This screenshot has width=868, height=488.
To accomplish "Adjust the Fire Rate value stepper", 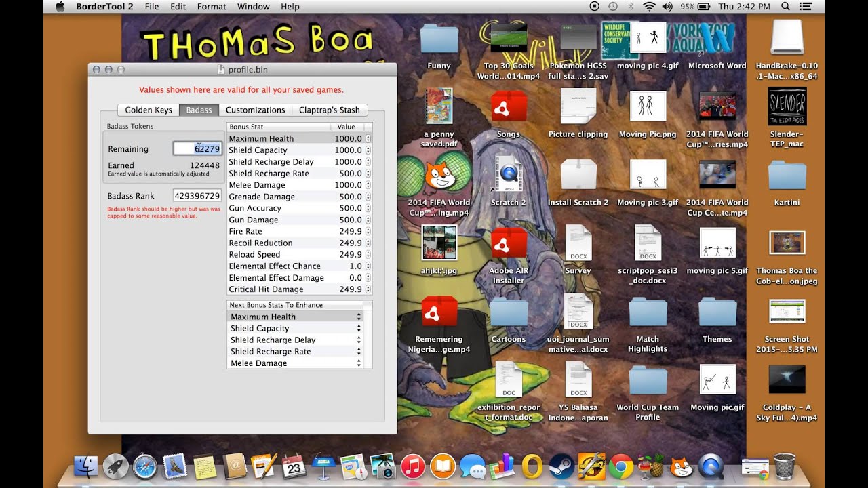I will pyautogui.click(x=368, y=231).
